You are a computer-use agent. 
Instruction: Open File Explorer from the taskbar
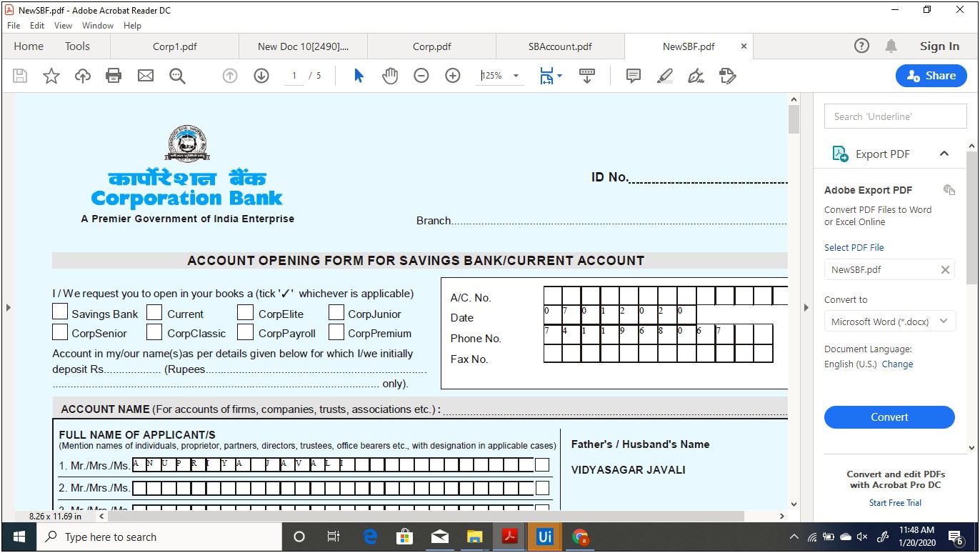click(x=475, y=537)
